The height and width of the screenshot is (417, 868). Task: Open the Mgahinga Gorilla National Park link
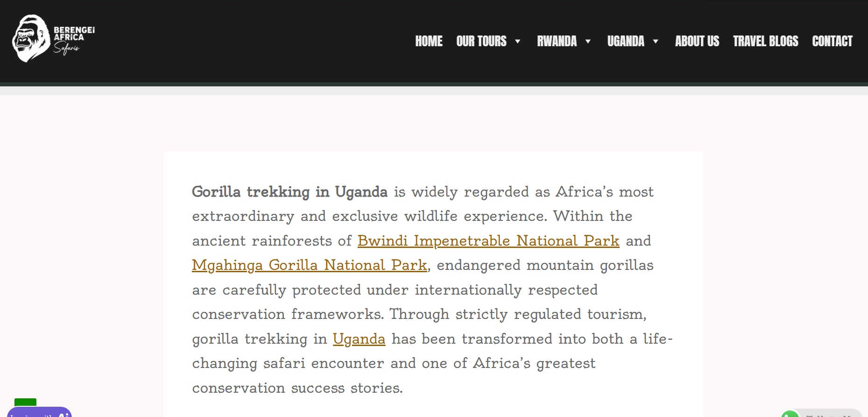pyautogui.click(x=309, y=265)
